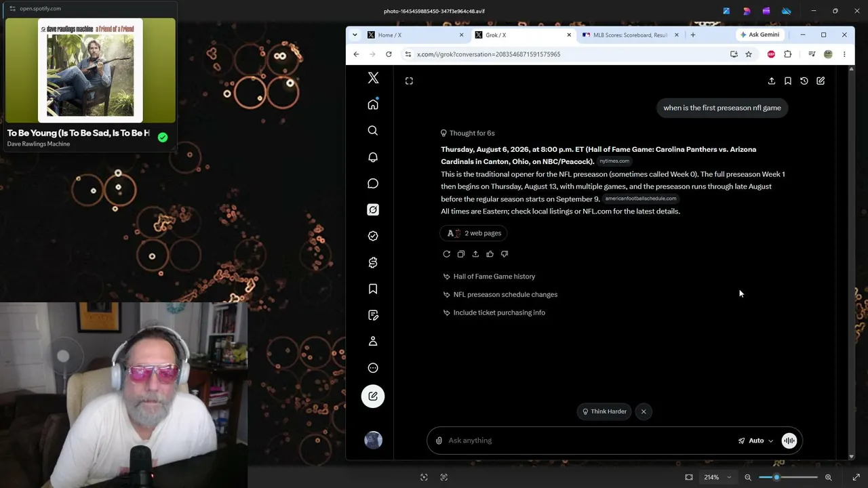Dismiss the Think Harder suggestion

[644, 411]
